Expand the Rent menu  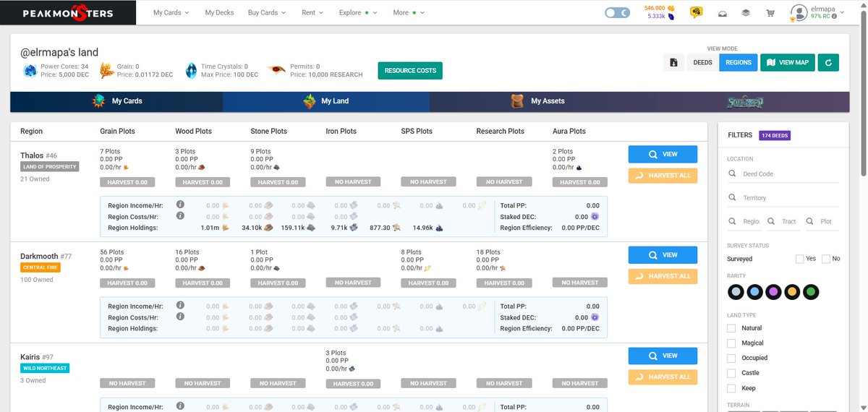tap(312, 12)
